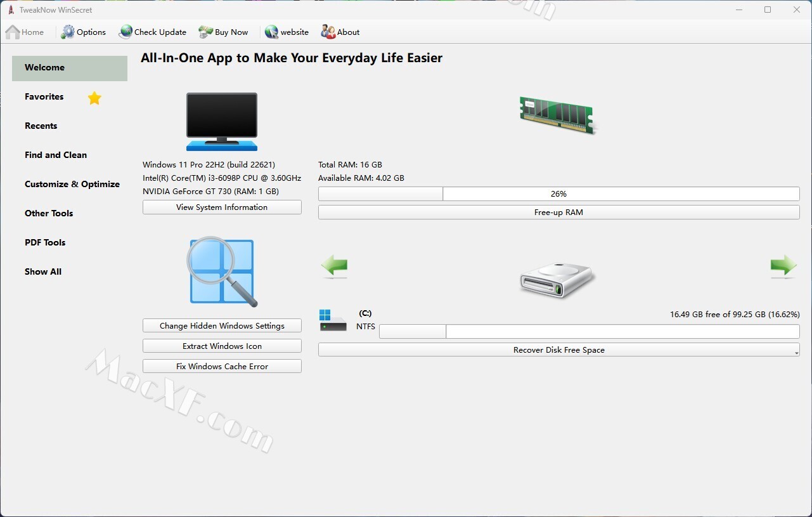
Task: Click website toolbar label
Action: pos(295,32)
